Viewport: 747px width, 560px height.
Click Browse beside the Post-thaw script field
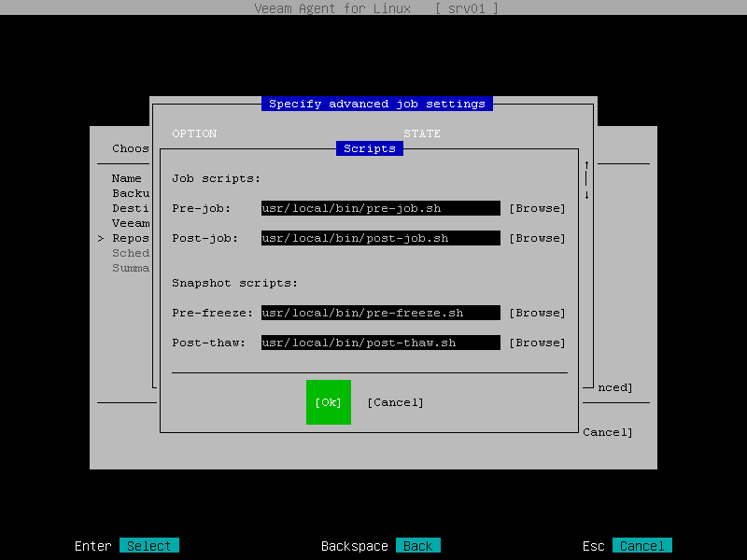coord(537,343)
